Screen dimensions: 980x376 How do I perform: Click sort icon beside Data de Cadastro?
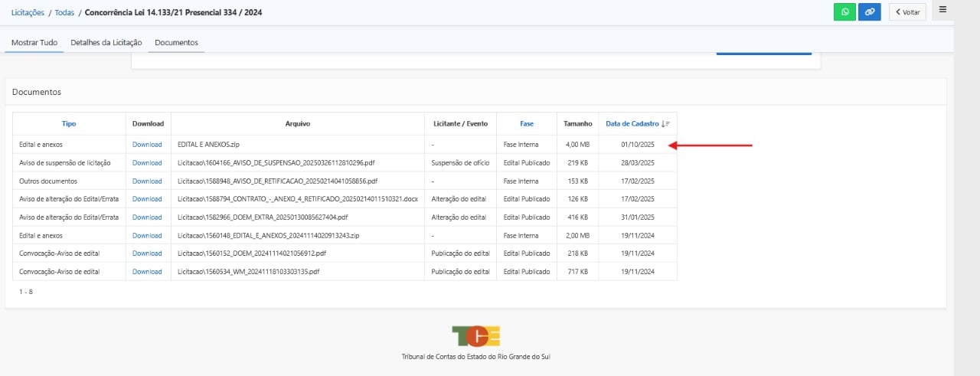tap(666, 123)
